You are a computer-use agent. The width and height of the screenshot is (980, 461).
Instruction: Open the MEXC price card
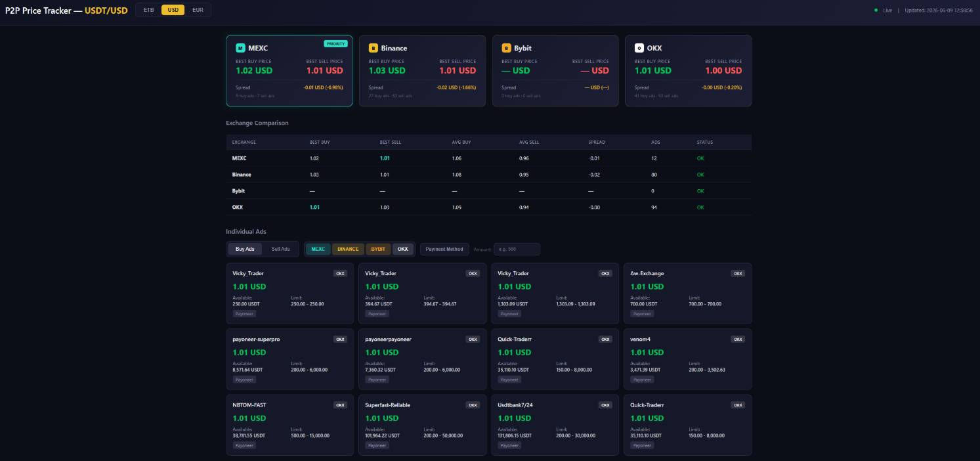coord(289,70)
